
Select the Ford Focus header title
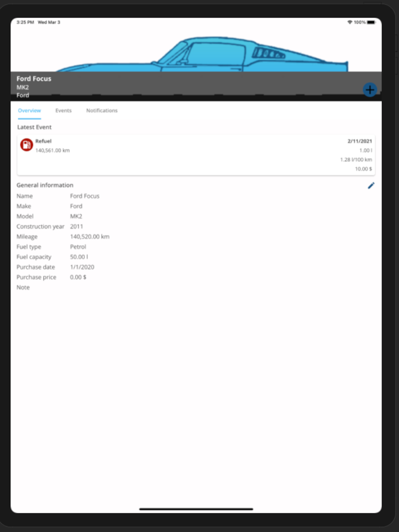coord(34,79)
